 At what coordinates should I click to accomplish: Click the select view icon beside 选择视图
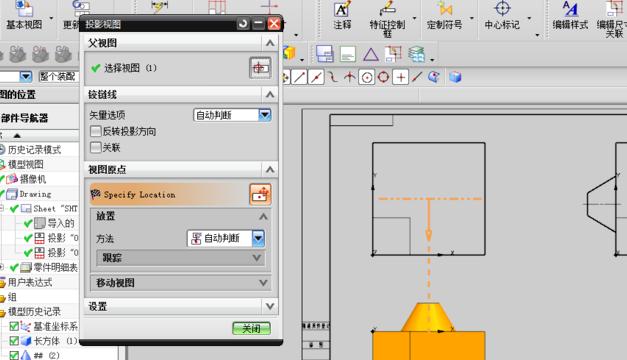260,68
